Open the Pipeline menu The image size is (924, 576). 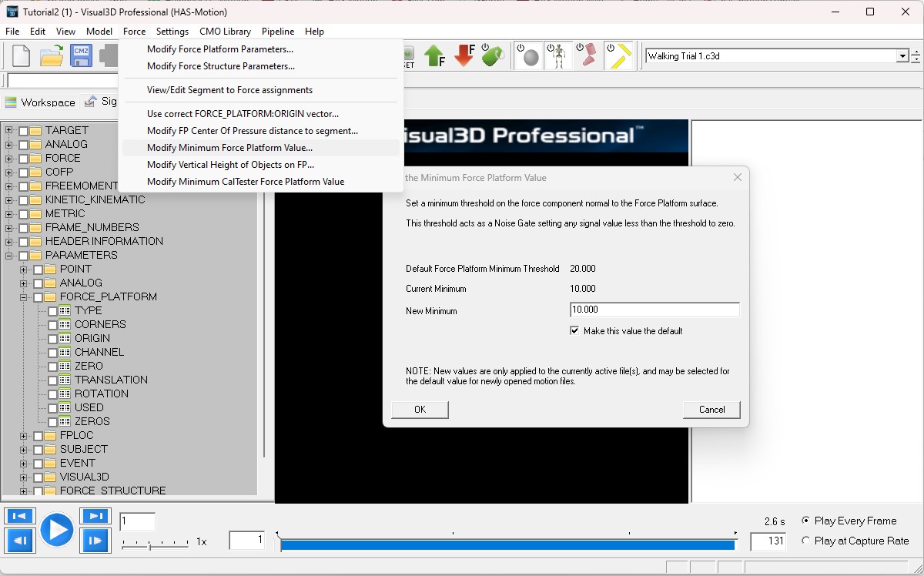[278, 32]
